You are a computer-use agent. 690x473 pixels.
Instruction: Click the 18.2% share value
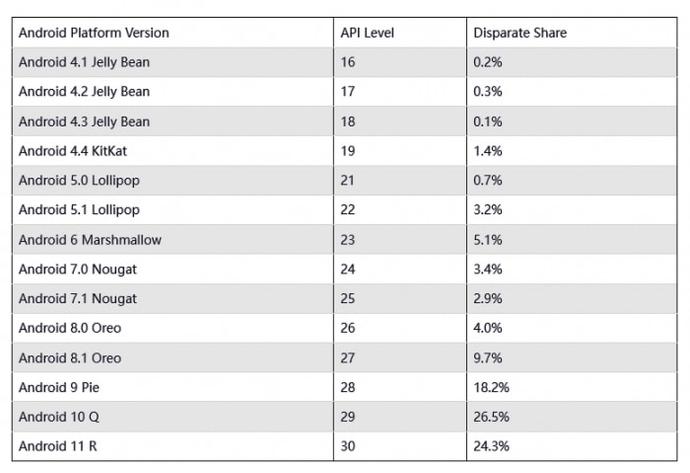(x=491, y=387)
